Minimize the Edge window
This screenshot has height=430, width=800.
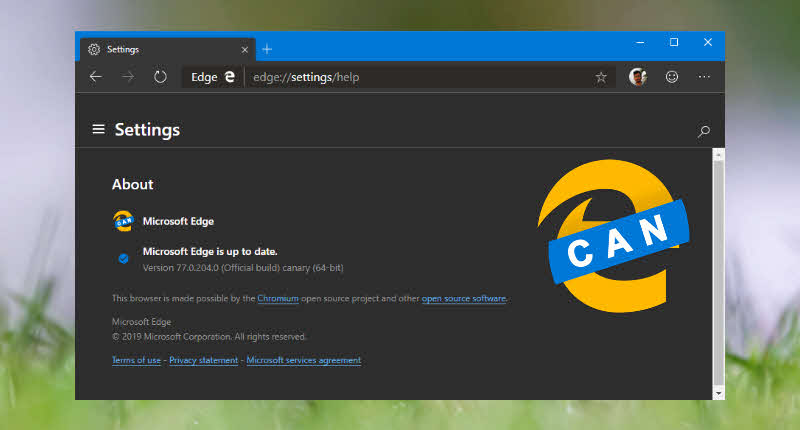[640, 43]
